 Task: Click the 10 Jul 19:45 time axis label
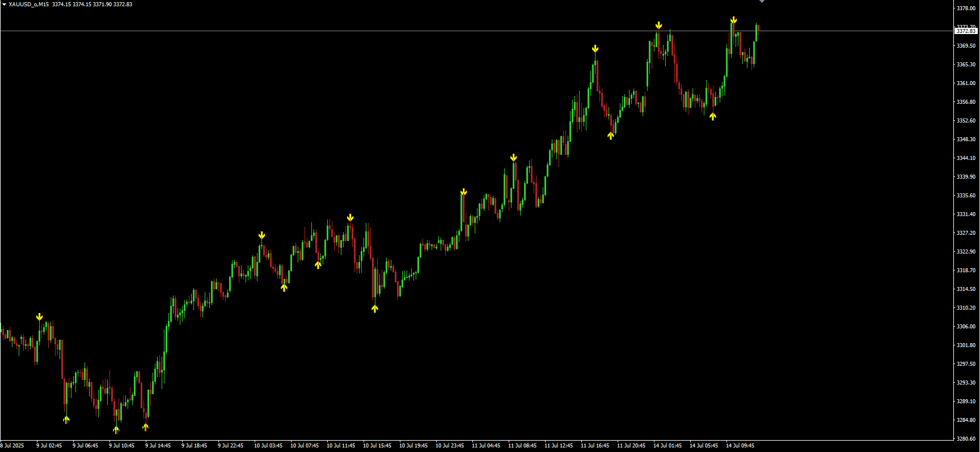pos(413,446)
